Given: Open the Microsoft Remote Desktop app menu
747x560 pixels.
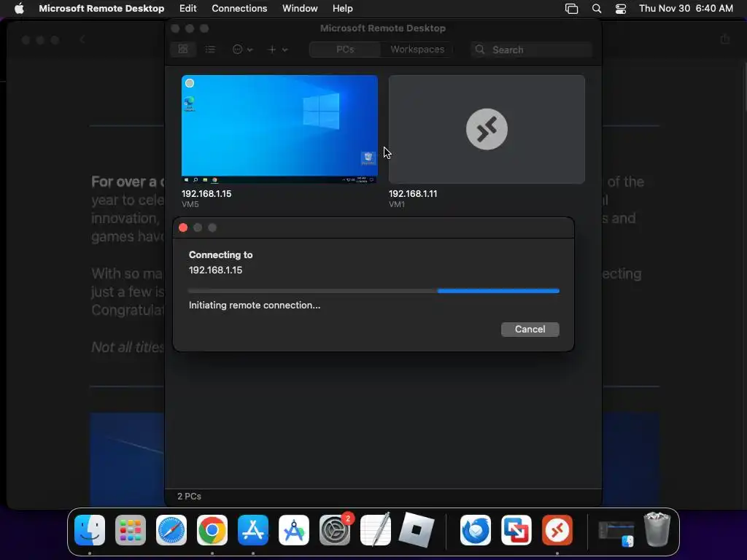Looking at the screenshot, I should point(101,8).
